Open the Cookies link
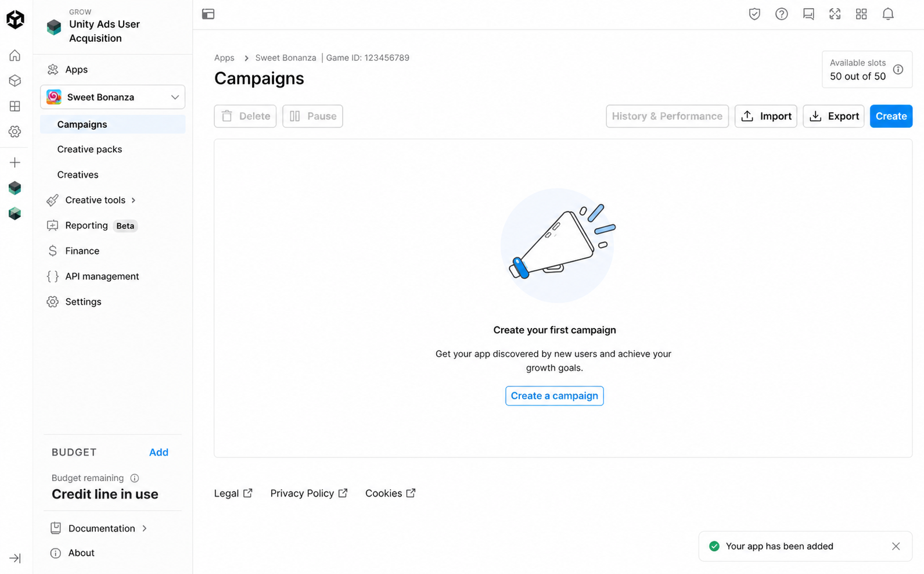 coord(390,493)
